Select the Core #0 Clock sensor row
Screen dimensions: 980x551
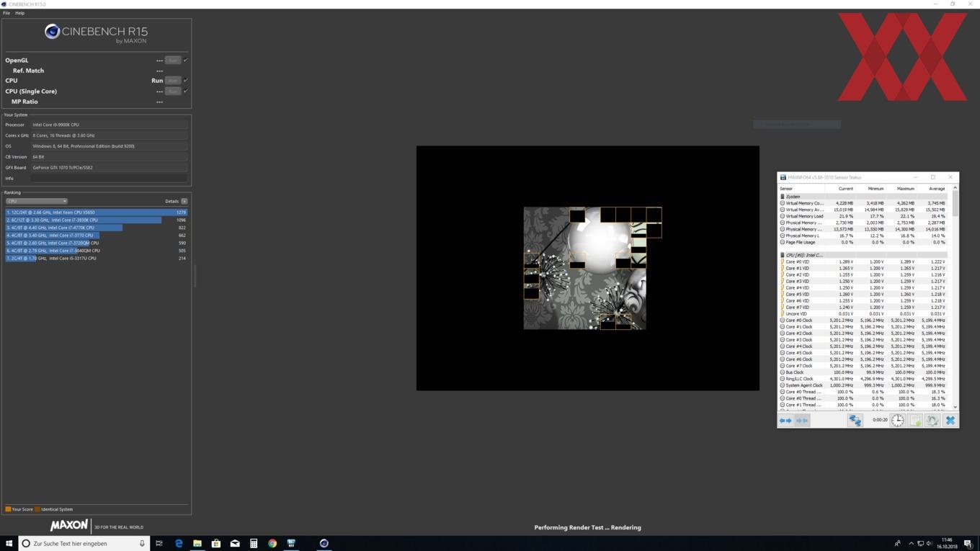click(865, 320)
